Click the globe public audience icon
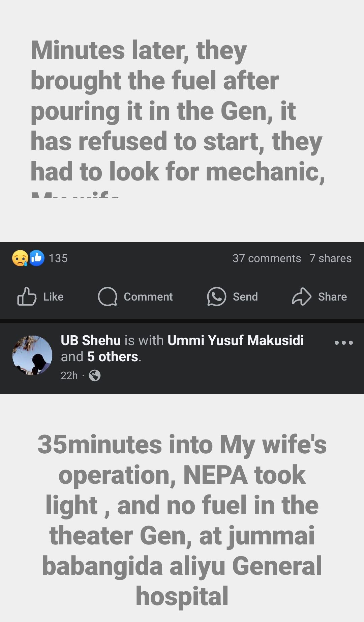Image resolution: width=364 pixels, height=622 pixels. 95,375
